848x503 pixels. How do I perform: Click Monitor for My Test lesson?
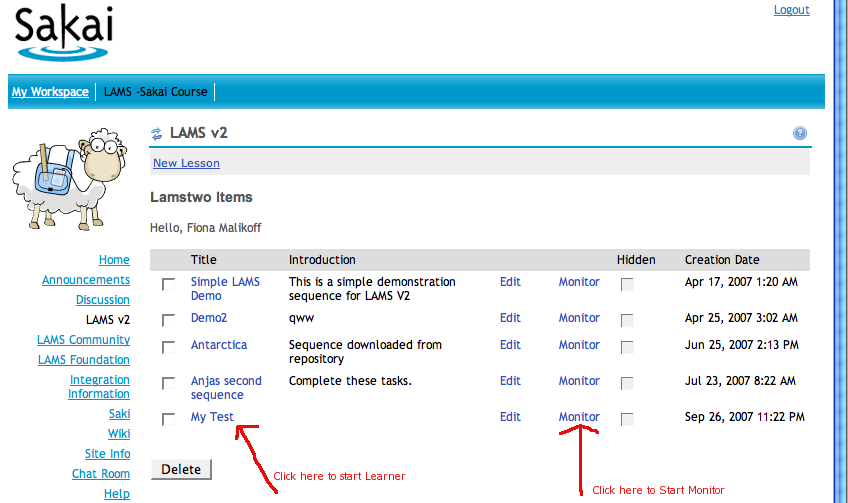coord(579,417)
